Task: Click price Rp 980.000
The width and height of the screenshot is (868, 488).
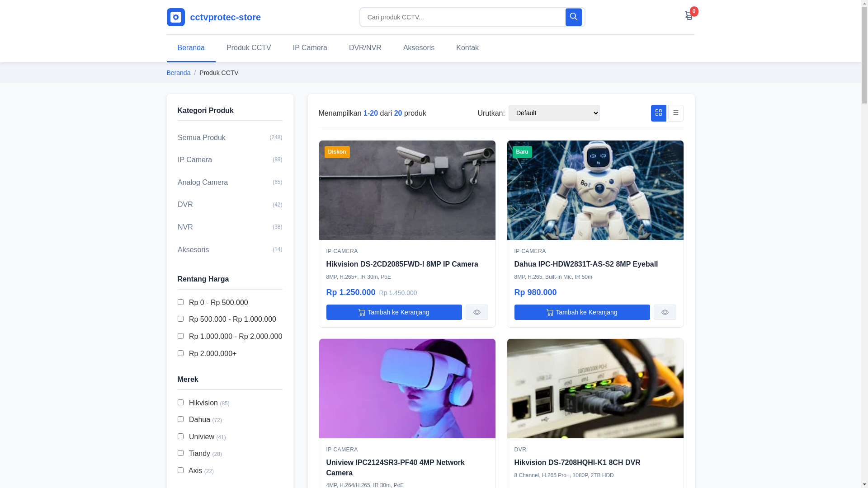Action: [535, 292]
